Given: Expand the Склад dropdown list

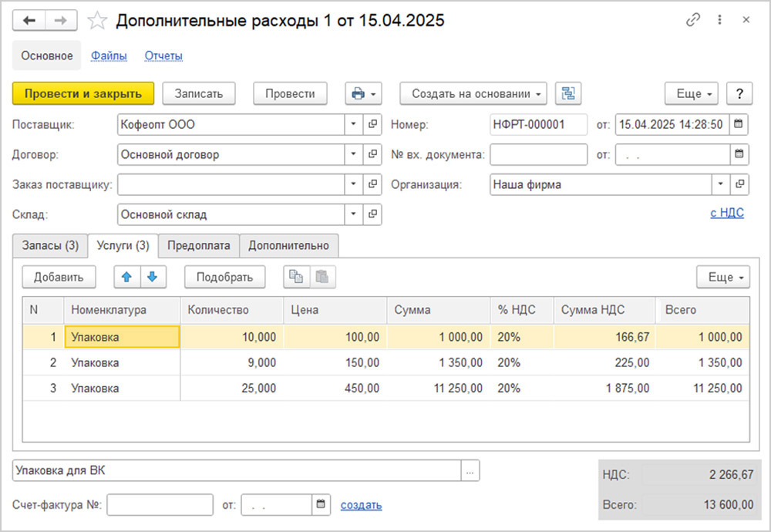Looking at the screenshot, I should pyautogui.click(x=354, y=214).
